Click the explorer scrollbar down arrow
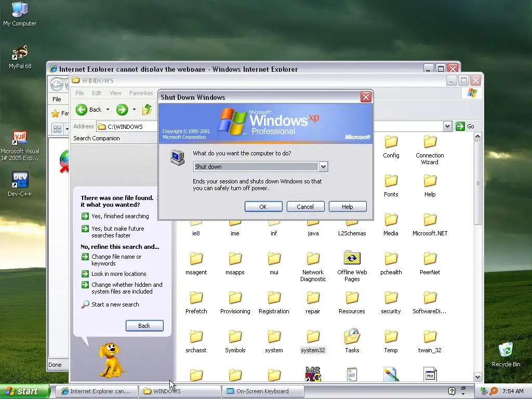The width and height of the screenshot is (532, 399). click(478, 377)
